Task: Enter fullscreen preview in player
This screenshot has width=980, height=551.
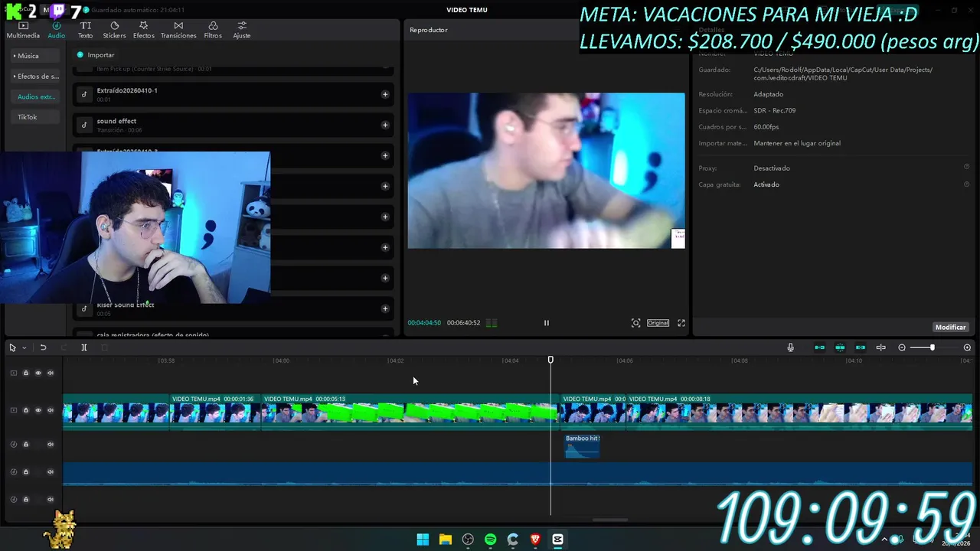Action: point(681,323)
